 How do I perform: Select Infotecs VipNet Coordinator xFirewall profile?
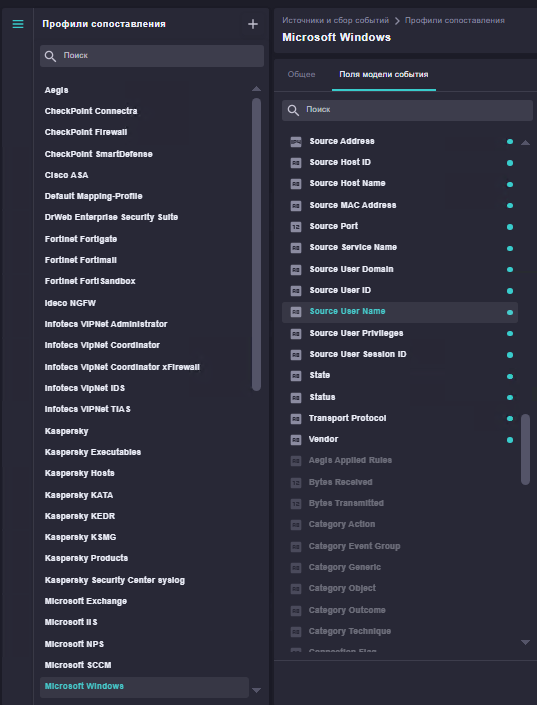click(x=122, y=367)
